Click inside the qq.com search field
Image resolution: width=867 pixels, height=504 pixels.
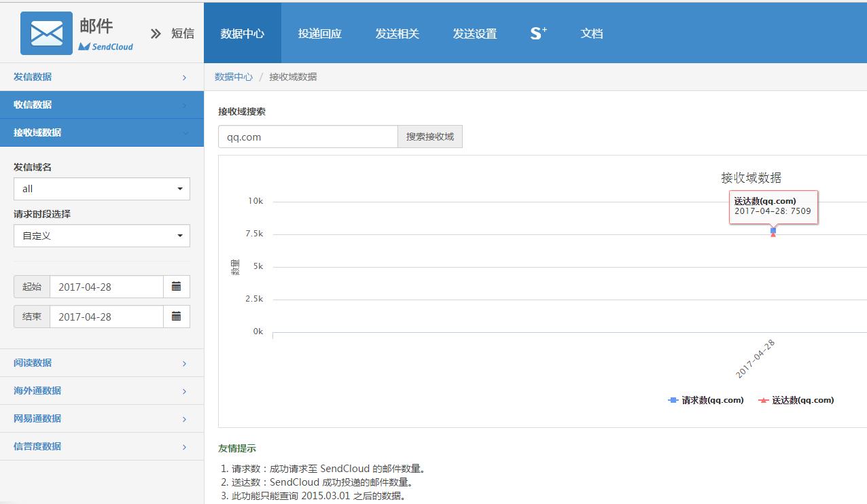click(x=307, y=136)
